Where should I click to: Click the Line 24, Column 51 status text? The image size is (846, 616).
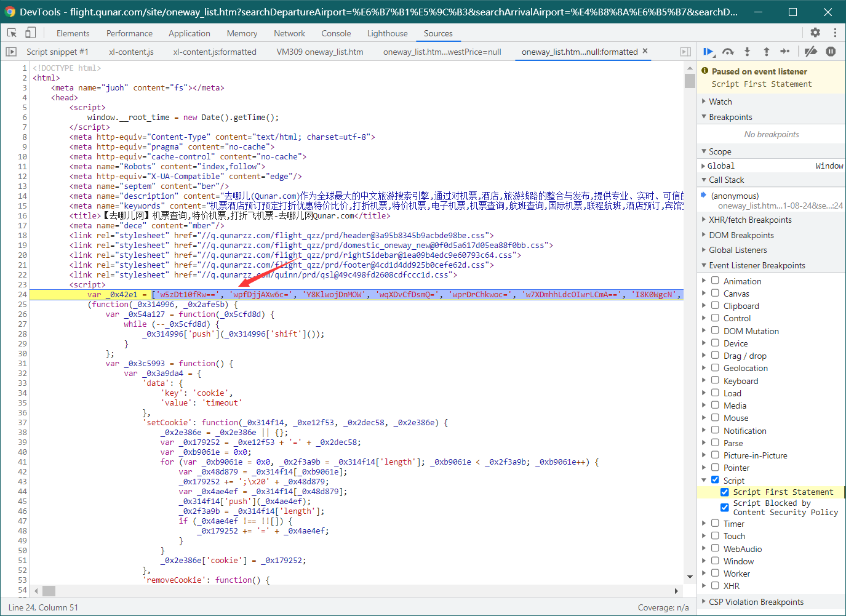point(43,607)
